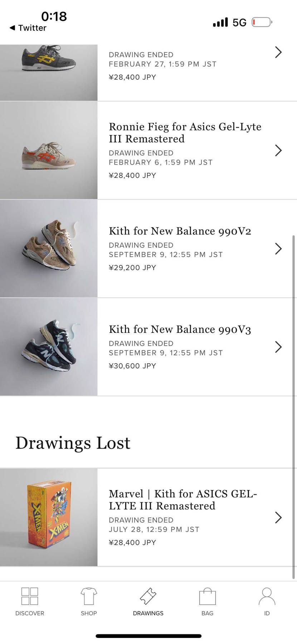Open chevron for Ronnie Fieg Gel-Lyte III
Screen dimensions: 297x644
coord(278,150)
